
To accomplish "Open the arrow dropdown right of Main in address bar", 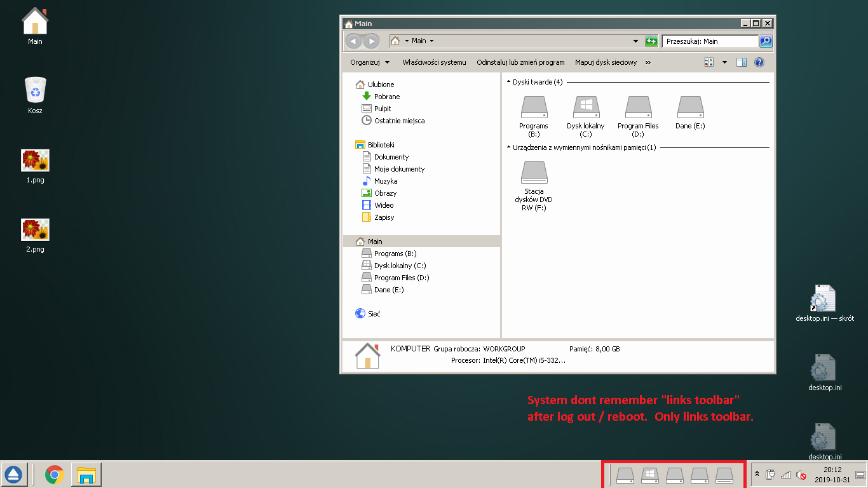I will tap(432, 41).
